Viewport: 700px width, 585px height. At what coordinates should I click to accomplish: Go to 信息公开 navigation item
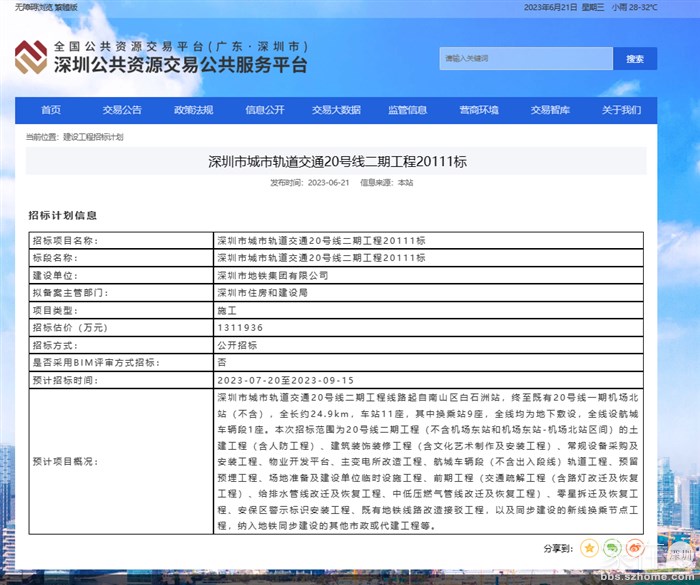click(x=265, y=110)
